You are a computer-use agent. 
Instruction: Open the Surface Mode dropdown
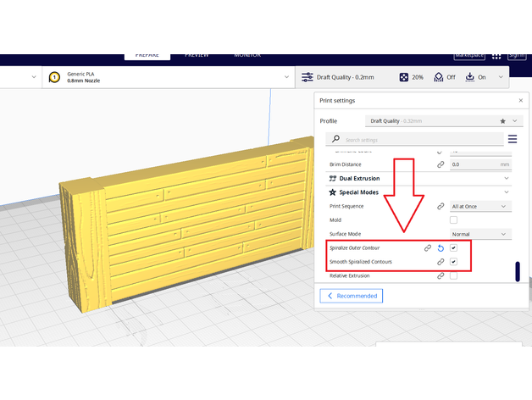(x=479, y=234)
